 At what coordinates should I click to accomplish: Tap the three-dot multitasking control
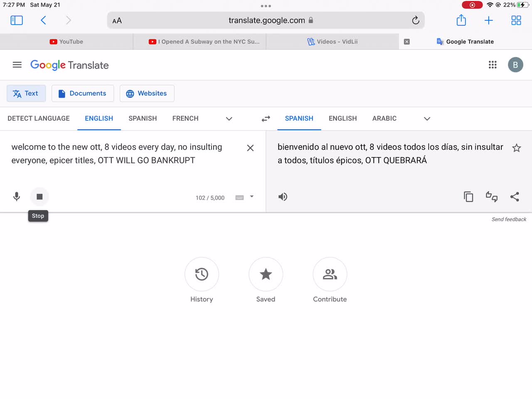pyautogui.click(x=266, y=6)
